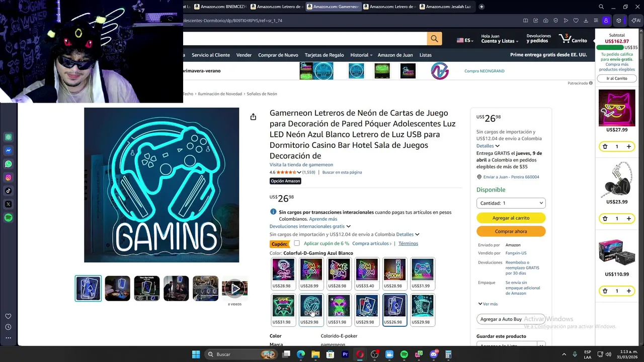Select US$31.99 Game Zone variant swatch
The width and height of the screenshot is (644, 362).
pos(422,274)
